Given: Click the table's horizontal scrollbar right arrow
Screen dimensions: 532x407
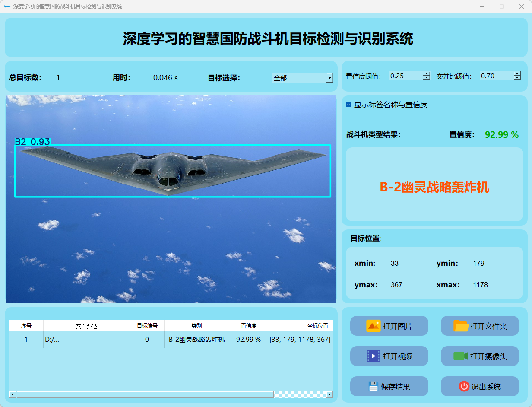Looking at the screenshot, I should [329, 394].
